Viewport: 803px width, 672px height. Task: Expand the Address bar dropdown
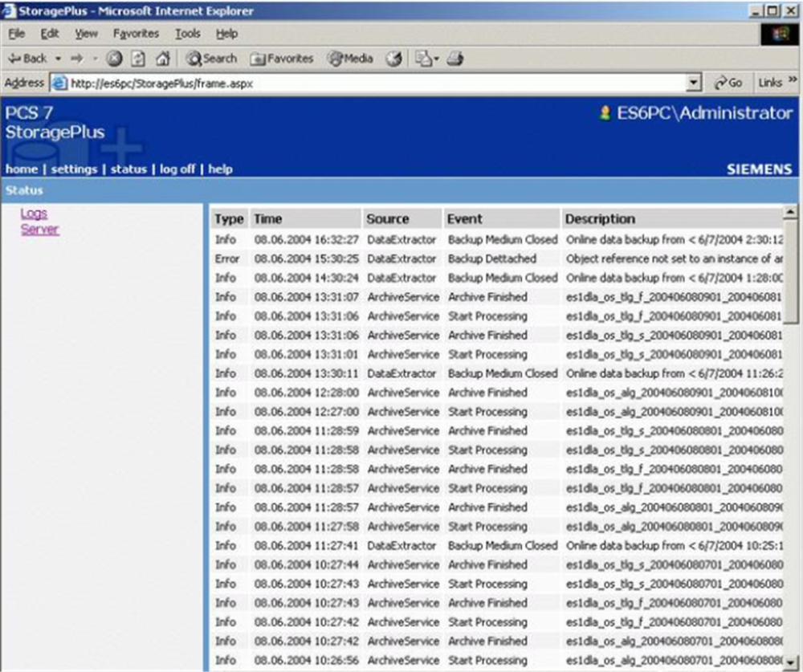point(694,83)
